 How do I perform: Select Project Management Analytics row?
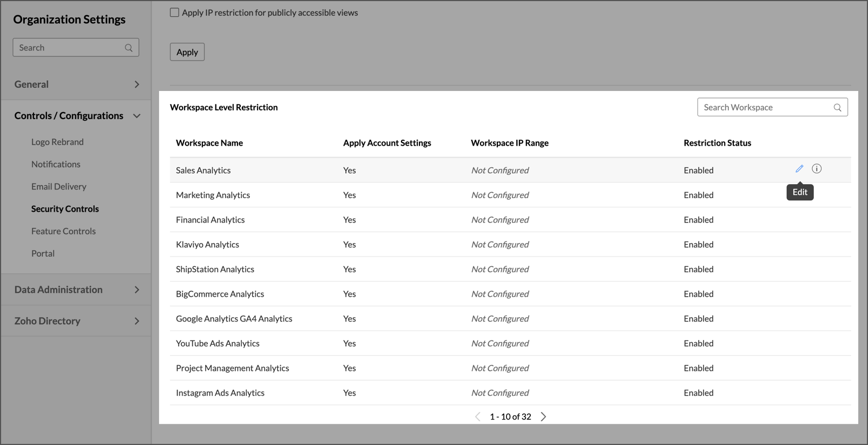pyautogui.click(x=510, y=368)
